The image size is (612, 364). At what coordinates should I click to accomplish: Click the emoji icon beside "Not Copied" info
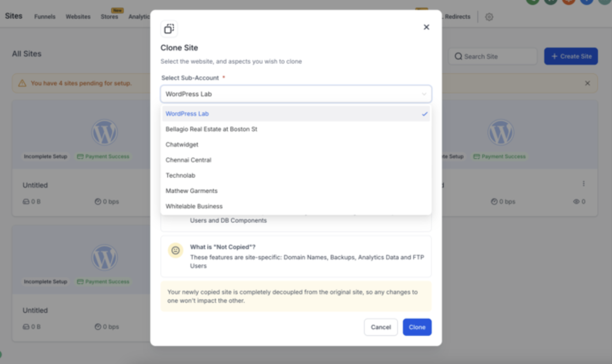coord(175,250)
